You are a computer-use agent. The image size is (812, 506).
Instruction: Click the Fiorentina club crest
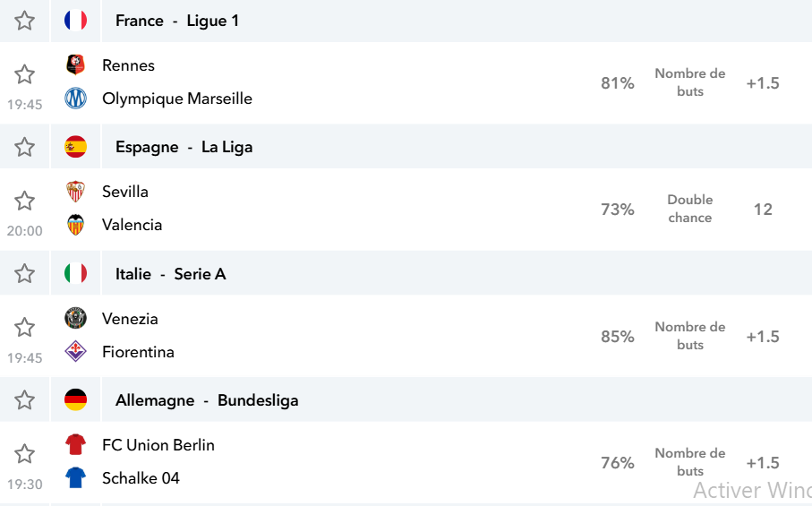[75, 351]
